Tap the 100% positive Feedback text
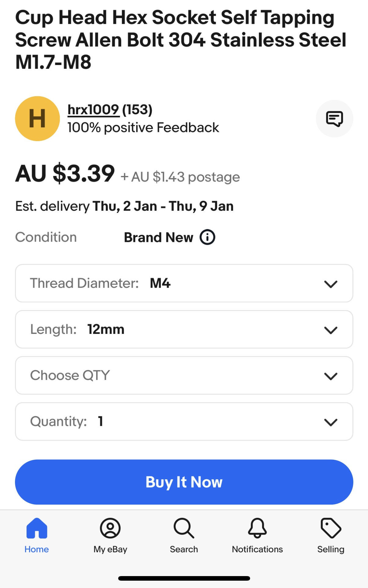Viewport: 368px width, 588px height. tap(143, 127)
